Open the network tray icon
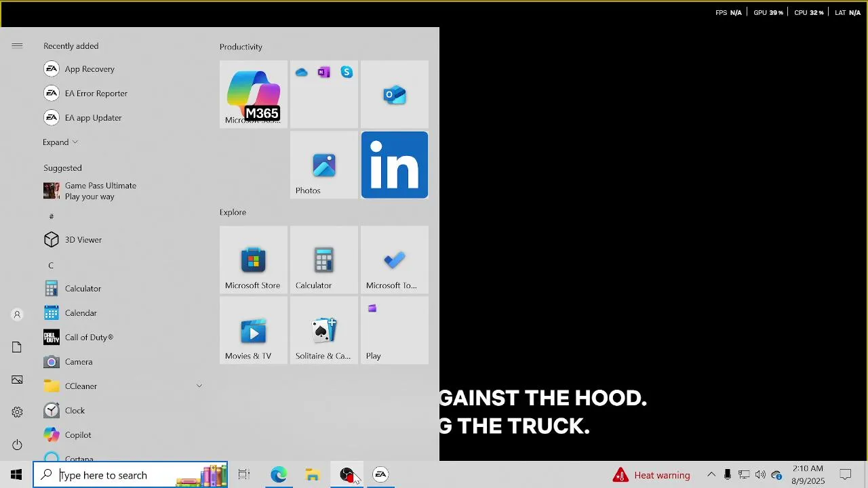 (744, 474)
